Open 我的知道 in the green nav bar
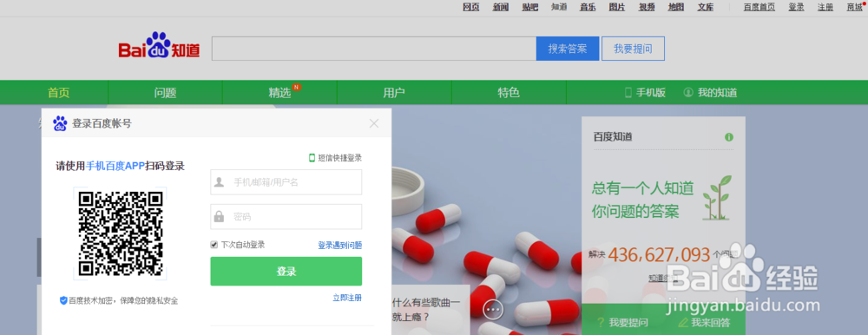 (717, 93)
